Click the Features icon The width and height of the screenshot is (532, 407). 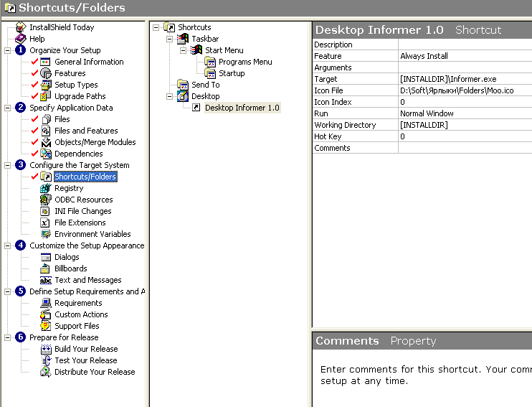45,73
